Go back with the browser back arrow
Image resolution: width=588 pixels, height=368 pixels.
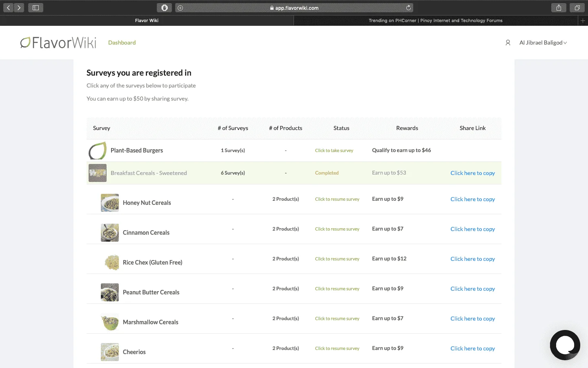(x=9, y=8)
